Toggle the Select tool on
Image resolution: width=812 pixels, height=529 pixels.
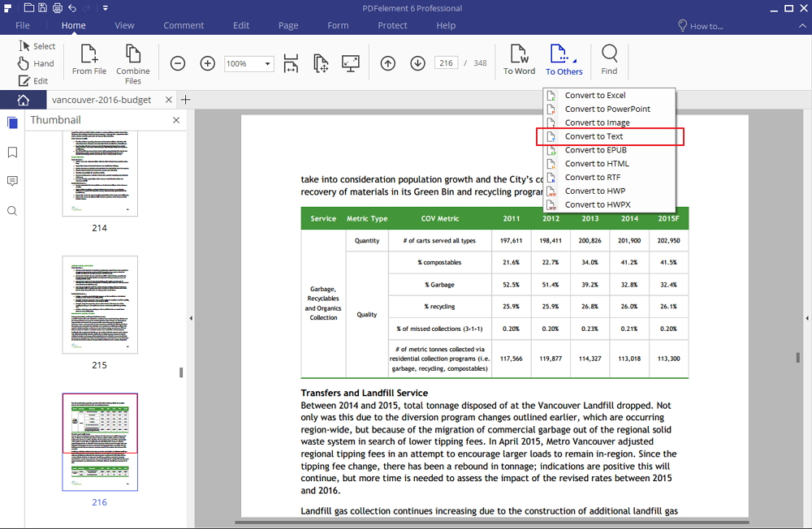(x=37, y=45)
